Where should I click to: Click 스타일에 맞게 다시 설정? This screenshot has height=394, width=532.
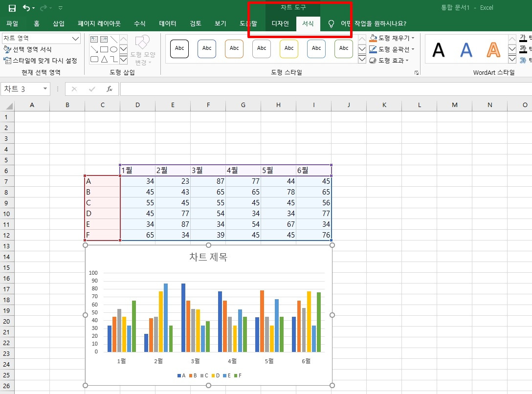[40, 61]
